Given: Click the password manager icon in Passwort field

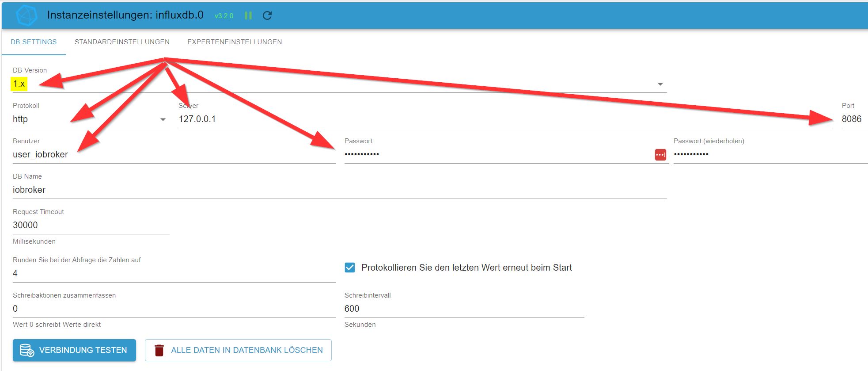Looking at the screenshot, I should tap(660, 155).
